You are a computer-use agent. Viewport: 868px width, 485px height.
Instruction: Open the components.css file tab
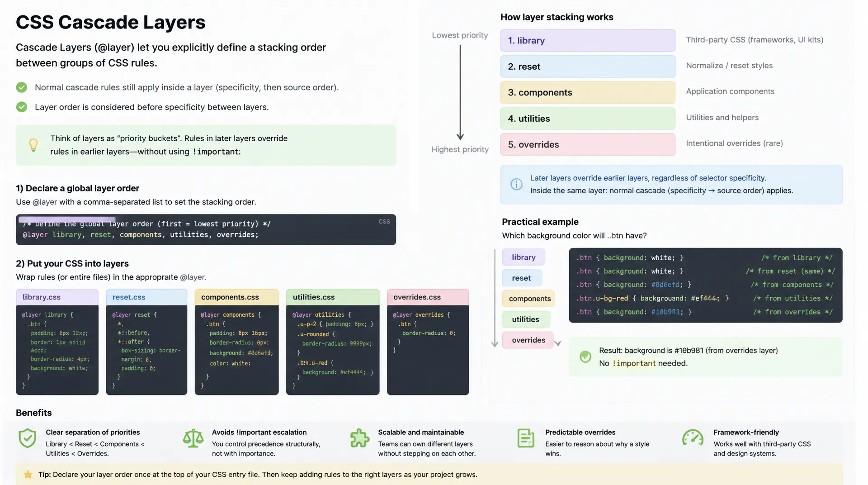tap(236, 297)
